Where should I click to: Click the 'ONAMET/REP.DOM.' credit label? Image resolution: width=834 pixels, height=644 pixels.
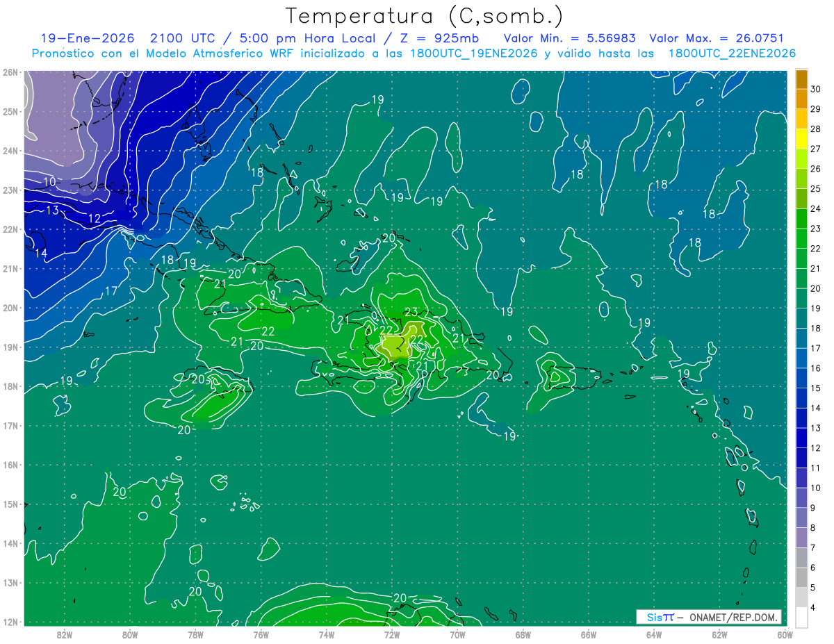click(733, 617)
